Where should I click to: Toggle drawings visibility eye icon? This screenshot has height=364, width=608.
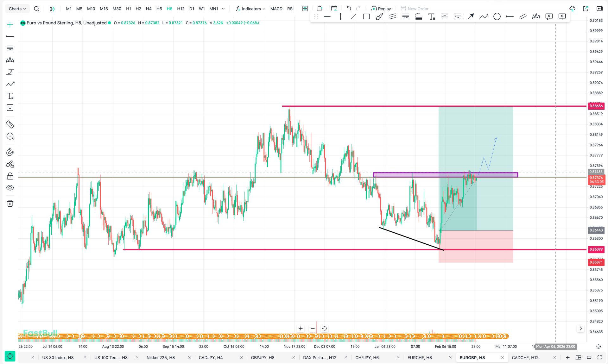10,188
